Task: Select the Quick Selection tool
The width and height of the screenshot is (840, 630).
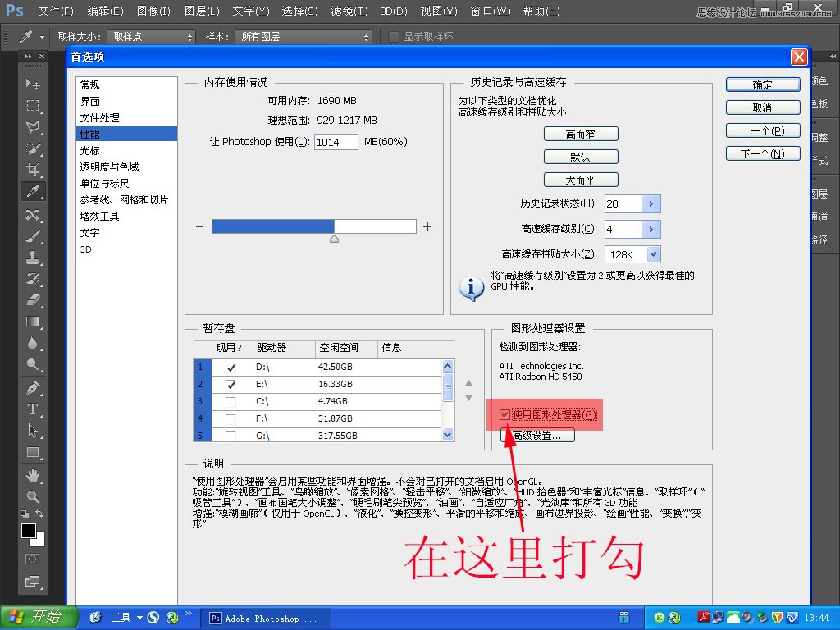Action: 33,148
